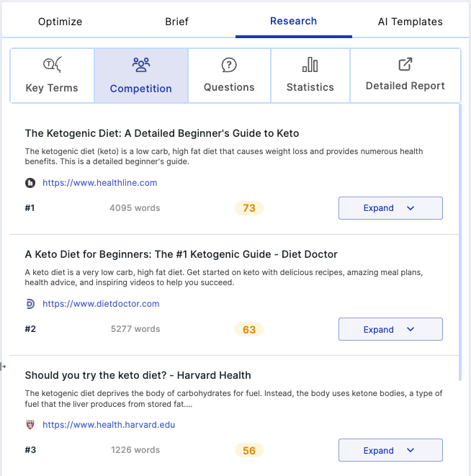The width and height of the screenshot is (471, 476).
Task: Open the dietdoctor.com link
Action: pyautogui.click(x=101, y=304)
